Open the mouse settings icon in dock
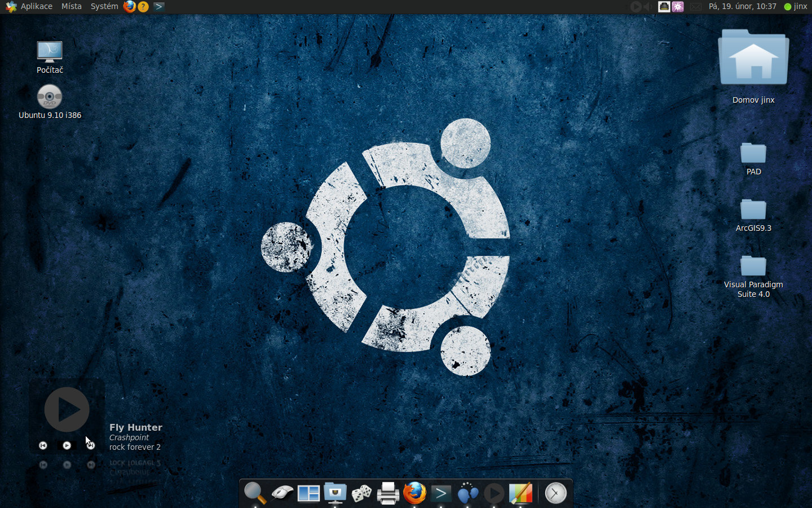The image size is (812, 508). tap(282, 493)
